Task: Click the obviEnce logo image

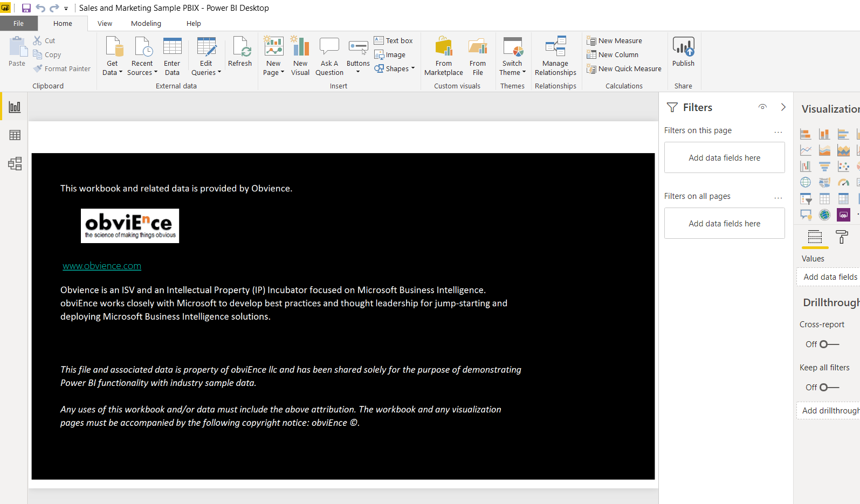Action: [x=130, y=226]
